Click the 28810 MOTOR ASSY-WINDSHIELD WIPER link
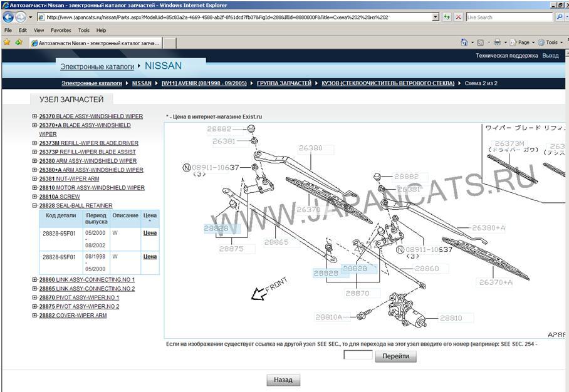The image size is (569, 392). [92, 188]
